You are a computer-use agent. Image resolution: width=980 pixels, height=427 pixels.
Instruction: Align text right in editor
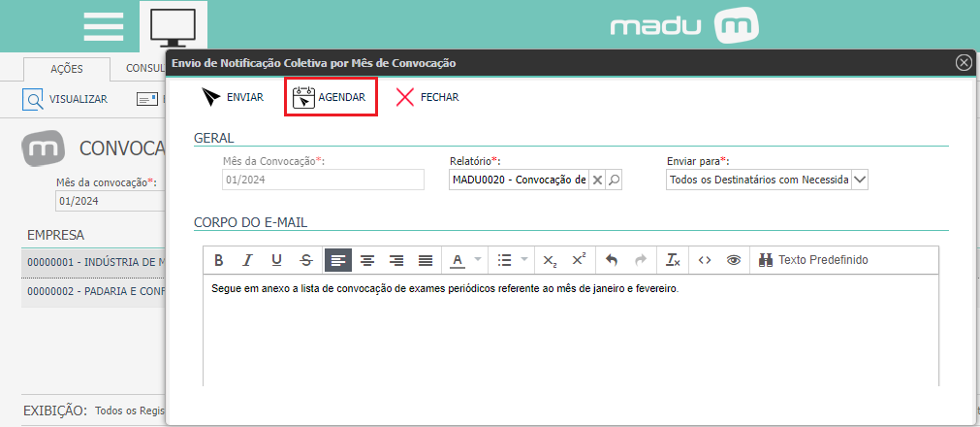point(395,260)
